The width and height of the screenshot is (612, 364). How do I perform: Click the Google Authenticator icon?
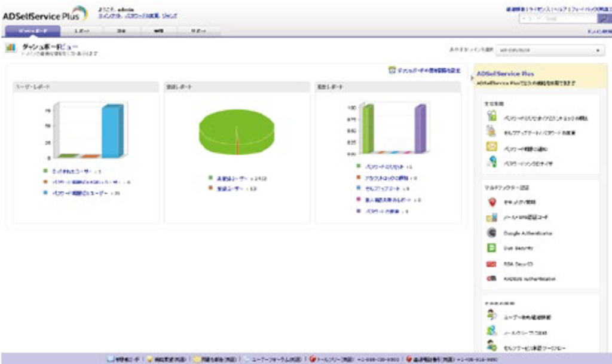pos(491,233)
